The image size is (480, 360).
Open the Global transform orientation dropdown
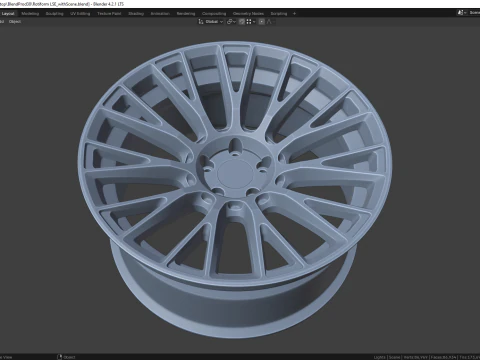211,22
